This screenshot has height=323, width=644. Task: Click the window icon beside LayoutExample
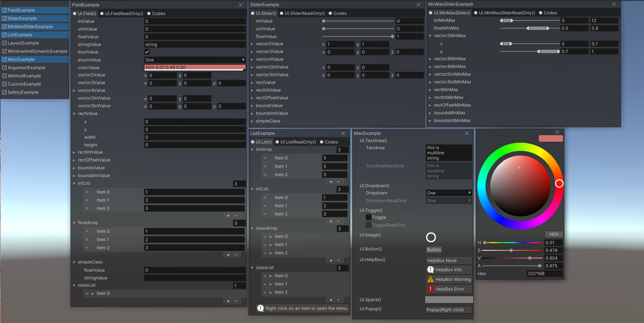(x=4, y=43)
